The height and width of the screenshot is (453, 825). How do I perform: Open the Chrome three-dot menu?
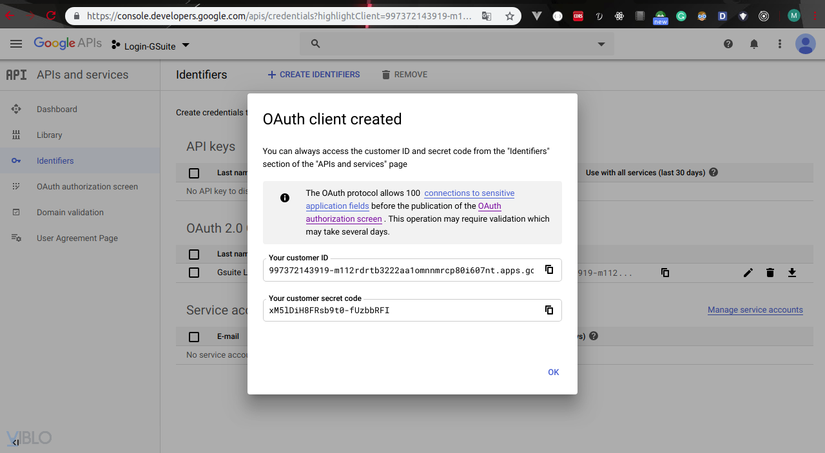[817, 16]
